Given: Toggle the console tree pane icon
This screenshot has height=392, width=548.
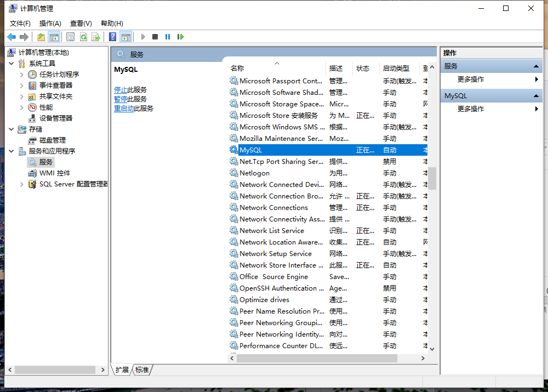Looking at the screenshot, I should (53, 37).
